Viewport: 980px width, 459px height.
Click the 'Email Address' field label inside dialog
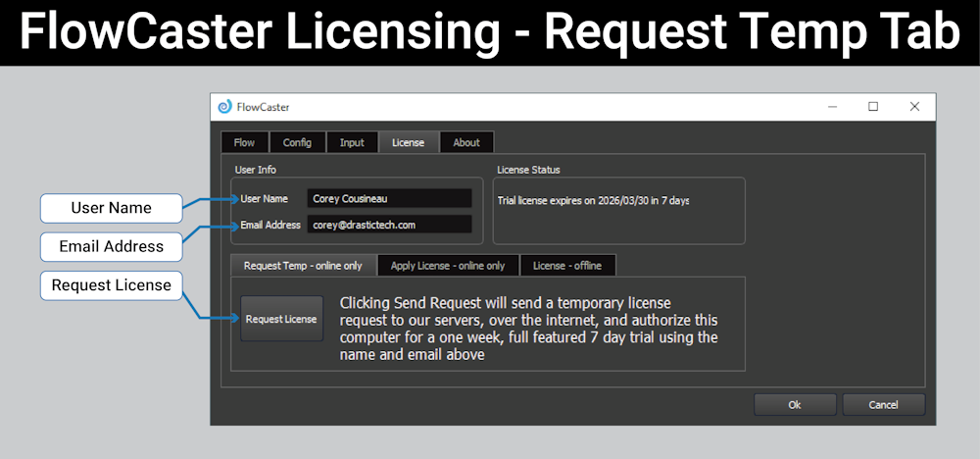click(270, 225)
